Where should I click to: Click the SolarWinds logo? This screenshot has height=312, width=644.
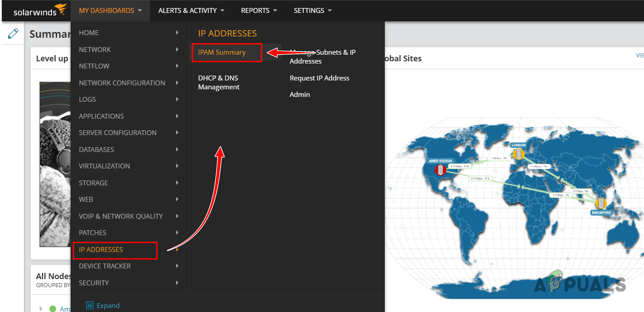point(40,10)
